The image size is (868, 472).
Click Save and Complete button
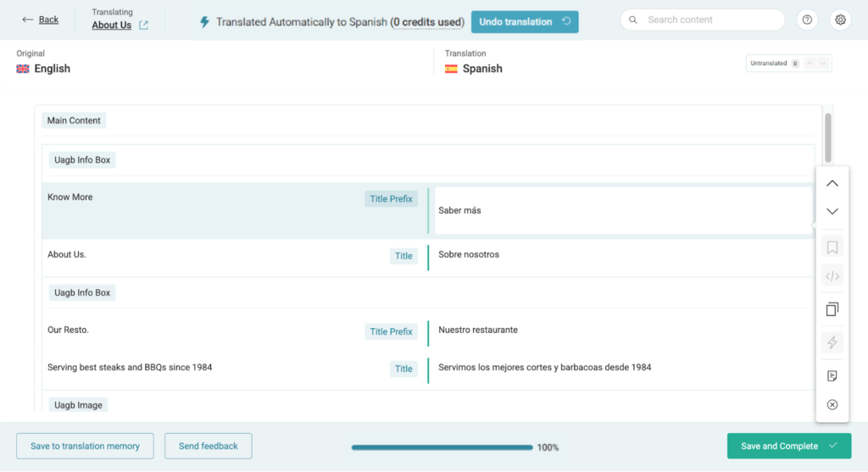coord(788,446)
